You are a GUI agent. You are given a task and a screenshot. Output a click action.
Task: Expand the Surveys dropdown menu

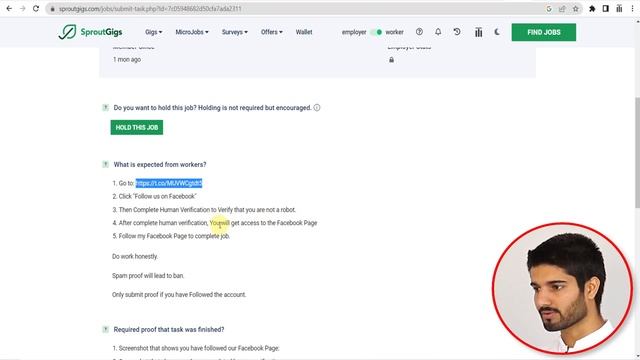(235, 32)
